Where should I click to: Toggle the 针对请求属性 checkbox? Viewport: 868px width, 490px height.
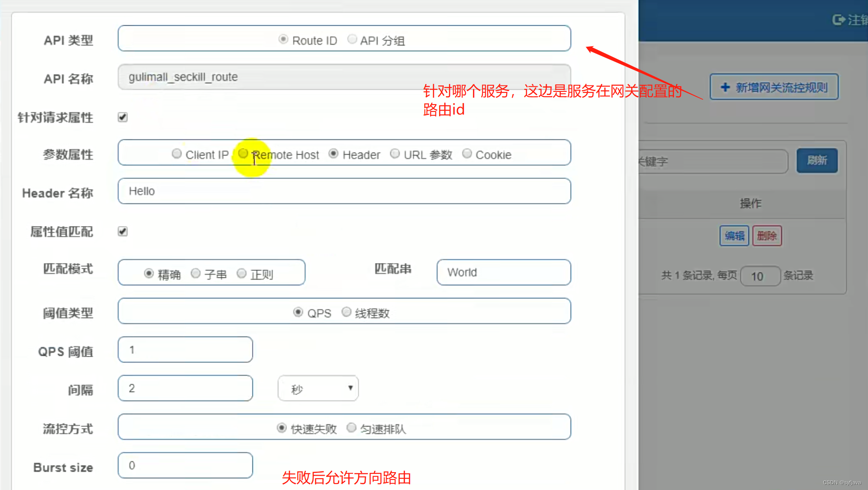(x=123, y=117)
